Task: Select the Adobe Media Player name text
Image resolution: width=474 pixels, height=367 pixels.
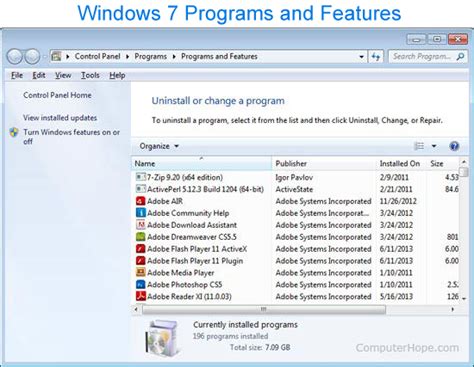Action: point(181,273)
